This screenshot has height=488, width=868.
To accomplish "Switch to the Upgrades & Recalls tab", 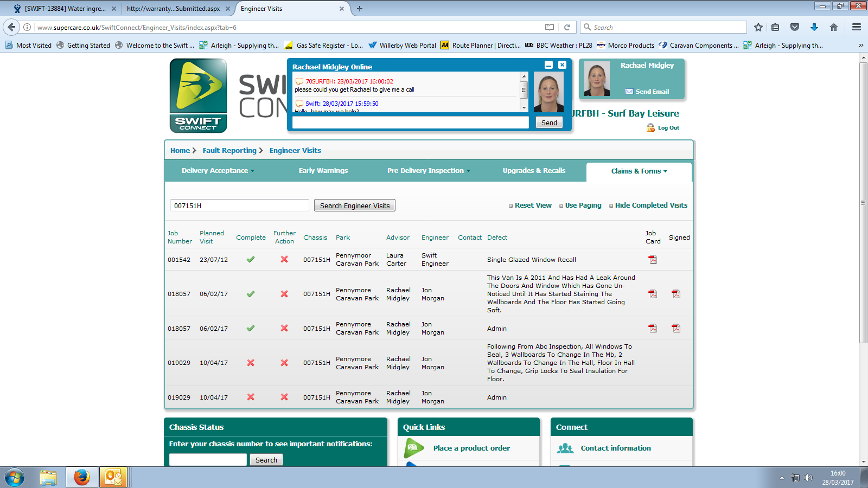I will coord(534,171).
